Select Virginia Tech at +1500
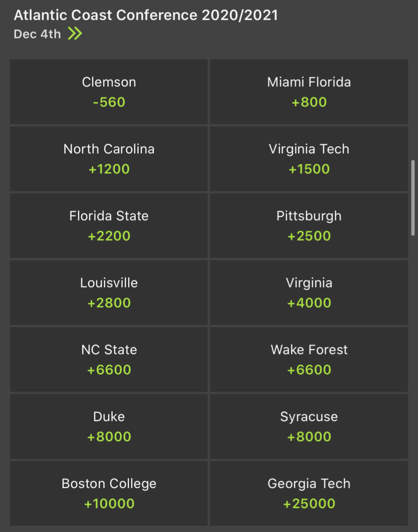The width and height of the screenshot is (418, 532). pyautogui.click(x=309, y=159)
